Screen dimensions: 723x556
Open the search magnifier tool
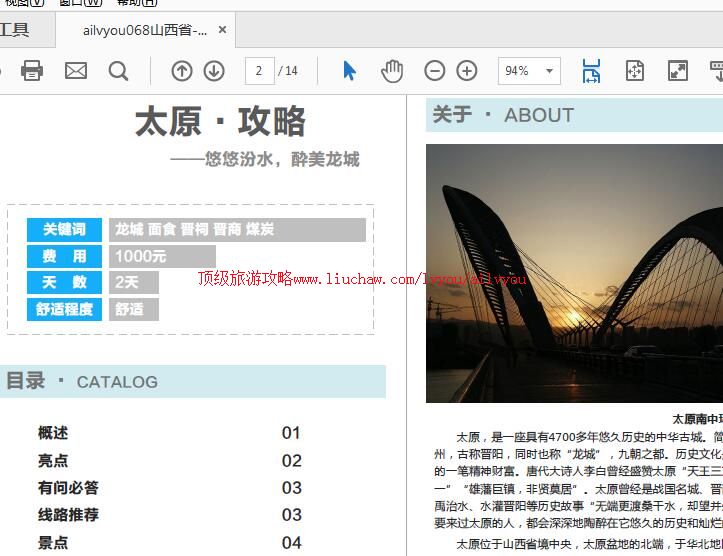(118, 70)
